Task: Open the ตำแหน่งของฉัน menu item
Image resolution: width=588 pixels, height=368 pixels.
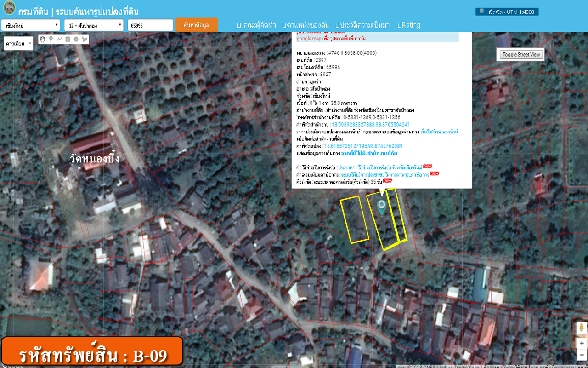Action: (305, 25)
